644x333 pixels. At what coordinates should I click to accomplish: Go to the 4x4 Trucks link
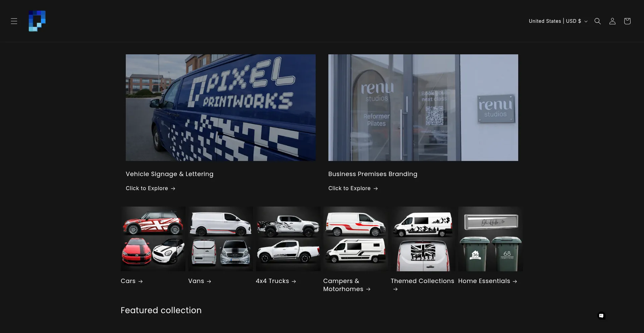coord(276,281)
